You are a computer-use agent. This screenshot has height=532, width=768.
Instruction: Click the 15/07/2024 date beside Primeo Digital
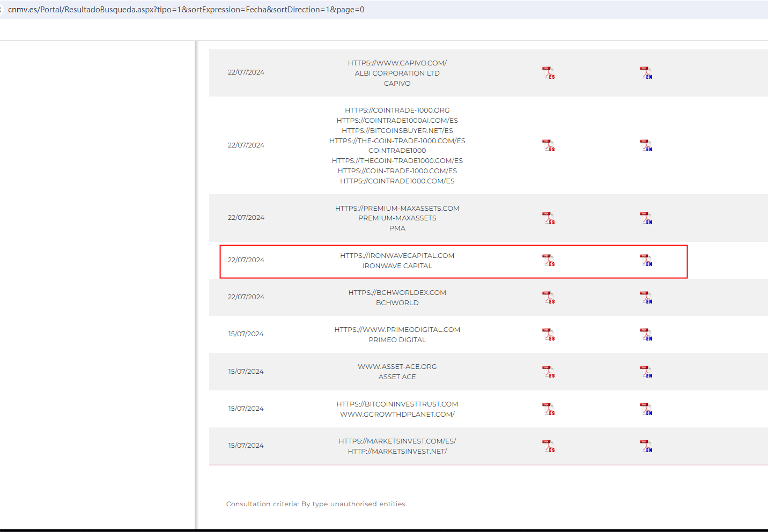coord(246,334)
